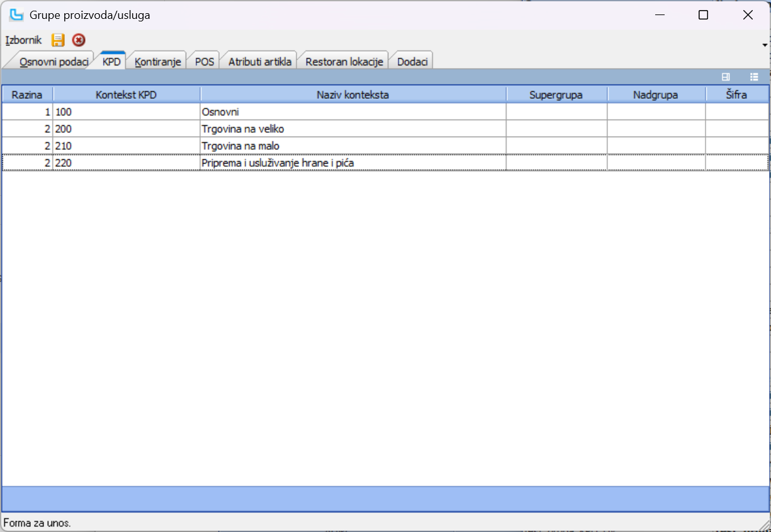
Task: Expand the toolbar overflow arrow at right
Action: [765, 45]
